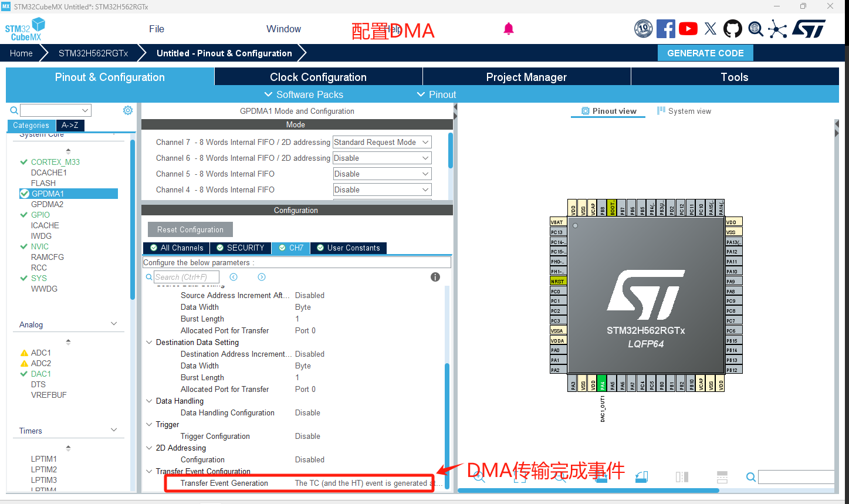Click the horizontal scrollbar under pinout view
The width and height of the screenshot is (849, 504).
pos(588,491)
